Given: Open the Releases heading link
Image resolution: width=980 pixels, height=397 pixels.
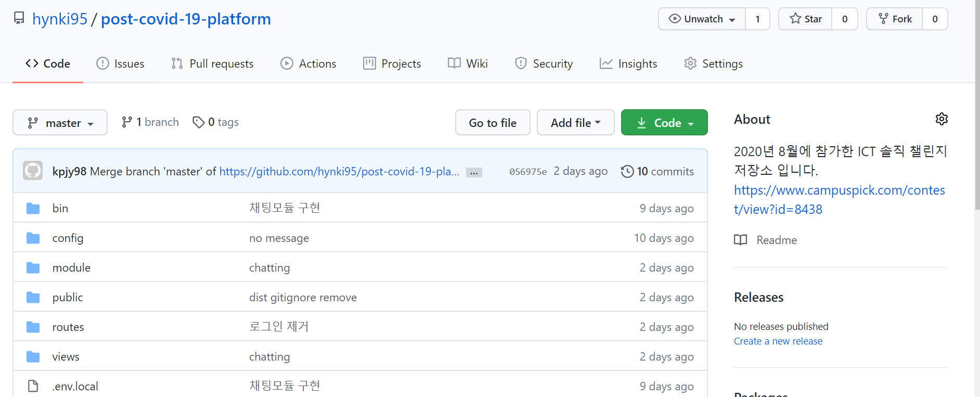Looking at the screenshot, I should click(x=758, y=297).
